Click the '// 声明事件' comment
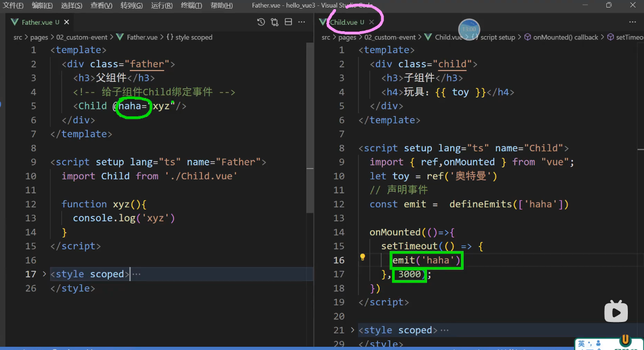 click(398, 190)
